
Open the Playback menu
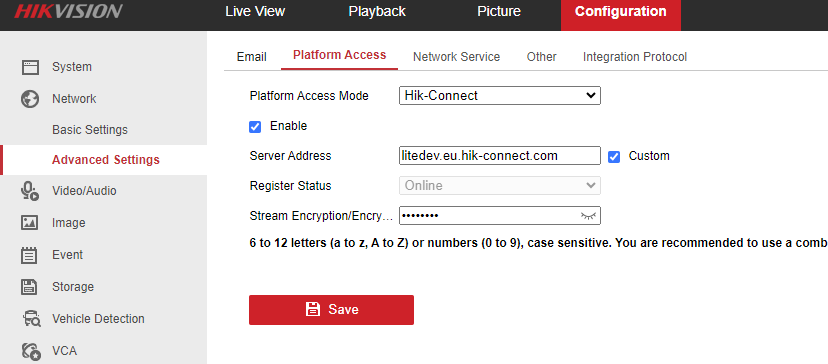377,12
